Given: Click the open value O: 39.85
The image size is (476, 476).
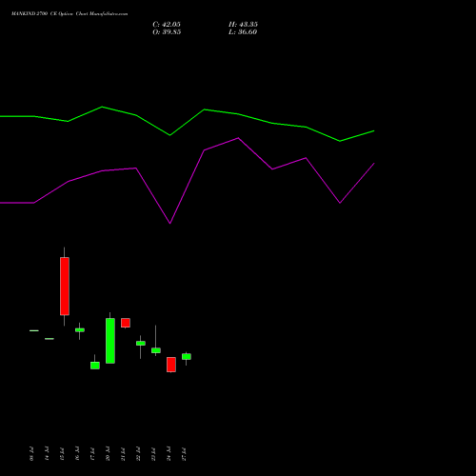Looking at the screenshot, I should 167,32.
